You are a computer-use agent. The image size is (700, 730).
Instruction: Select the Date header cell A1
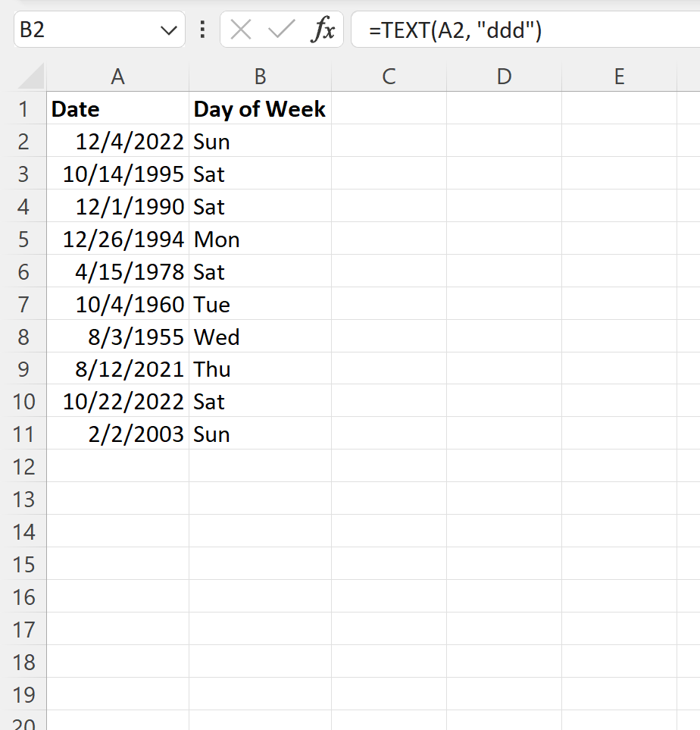117,109
